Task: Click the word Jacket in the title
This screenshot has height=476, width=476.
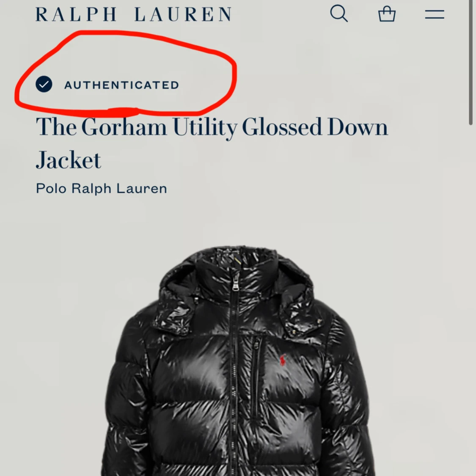Action: [x=68, y=160]
